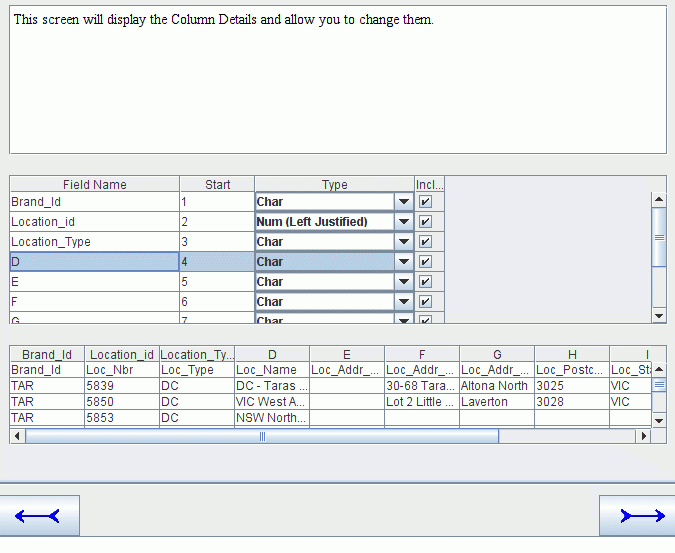
Task: Expand the Type dropdown for Brand_Id
Action: 404,201
